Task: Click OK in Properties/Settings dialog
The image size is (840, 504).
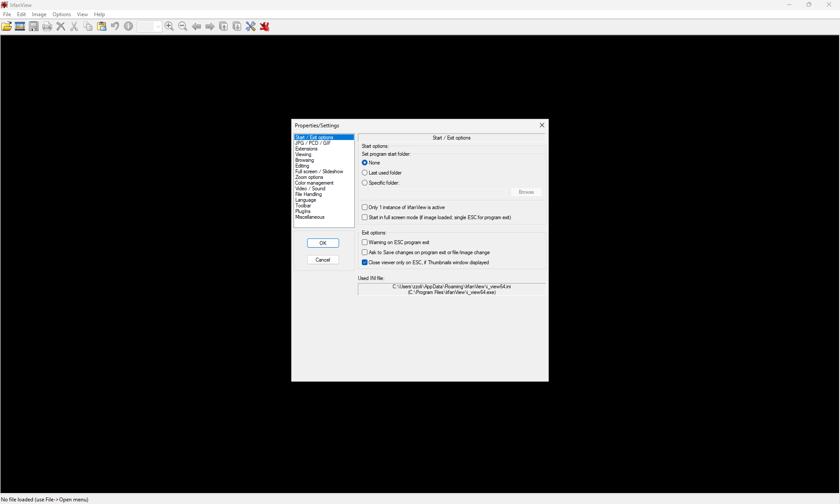Action: (323, 243)
